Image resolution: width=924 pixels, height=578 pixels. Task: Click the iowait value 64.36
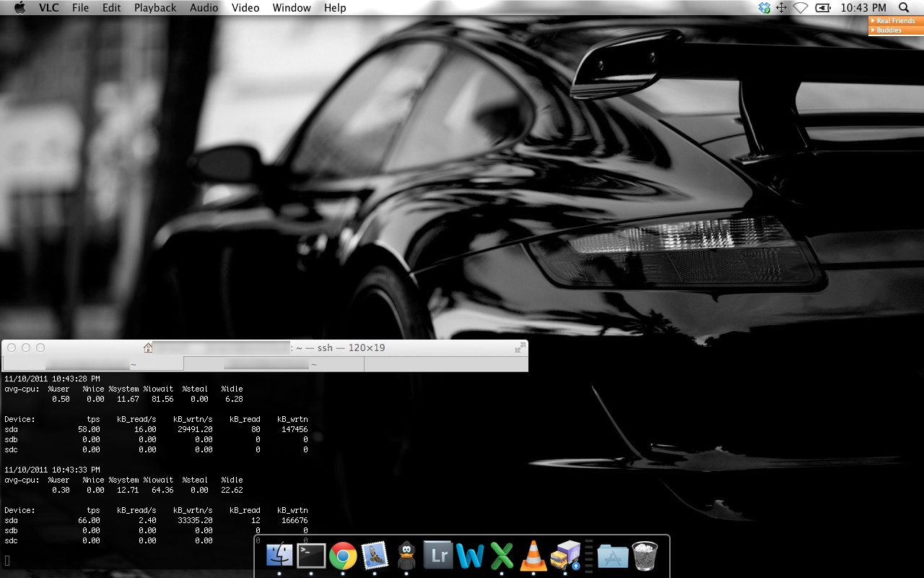pyautogui.click(x=162, y=490)
